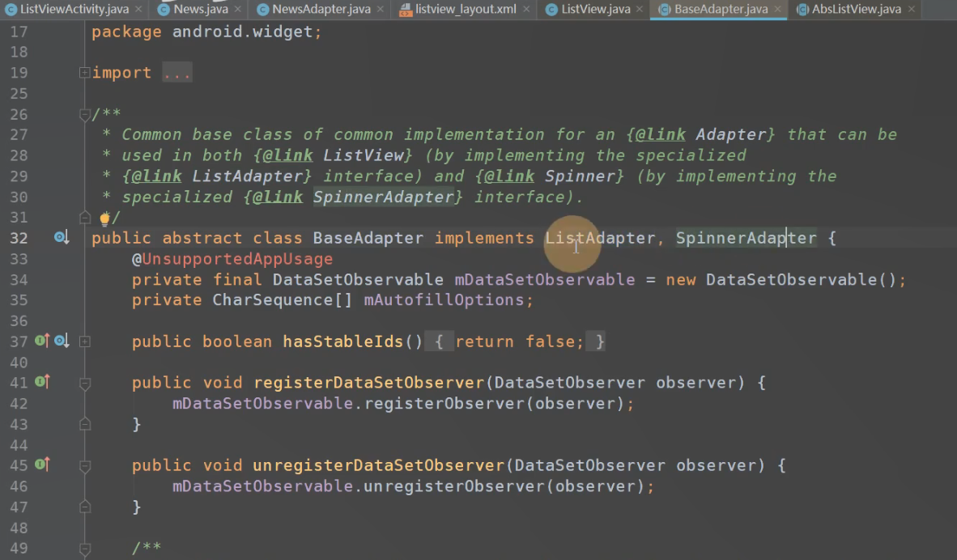Image resolution: width=957 pixels, height=560 pixels.
Task: Expand the folded hasStableIds method body
Action: 85,342
